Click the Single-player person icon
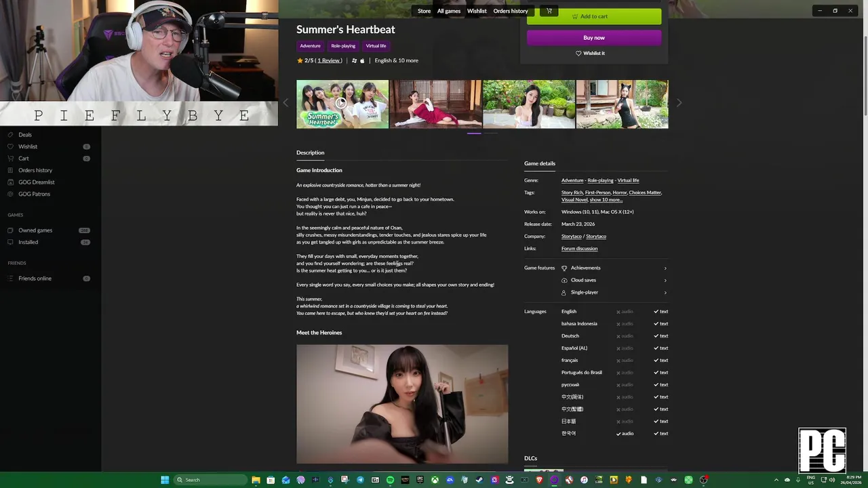The image size is (868, 488). click(564, 292)
